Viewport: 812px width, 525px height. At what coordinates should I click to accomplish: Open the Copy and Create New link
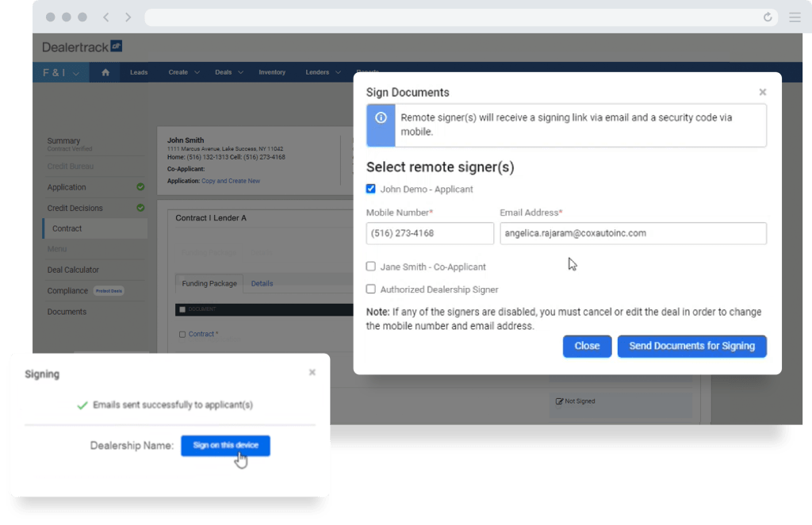pos(231,182)
